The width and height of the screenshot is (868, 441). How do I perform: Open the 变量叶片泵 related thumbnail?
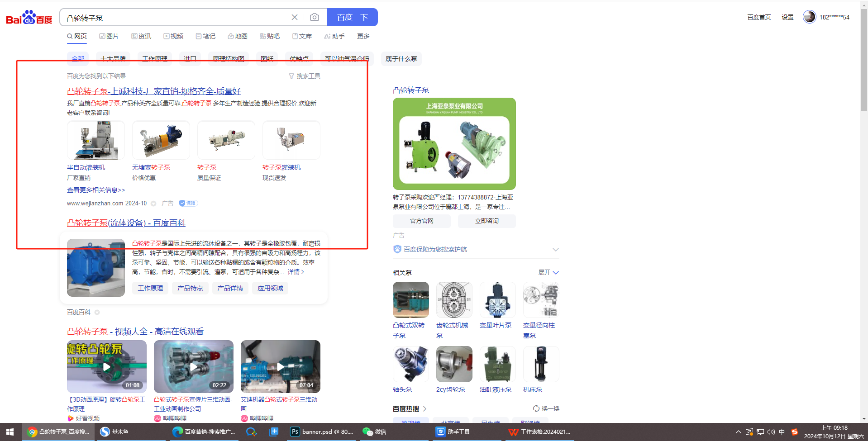pos(498,300)
